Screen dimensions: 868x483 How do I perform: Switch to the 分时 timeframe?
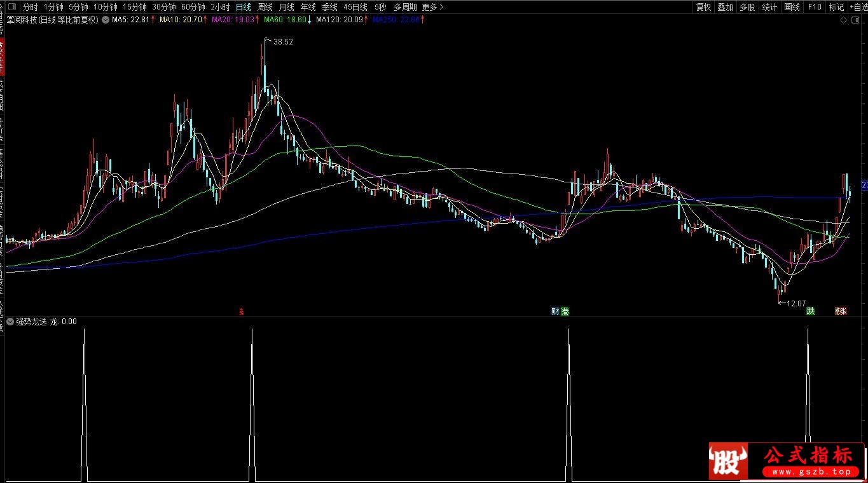click(30, 7)
